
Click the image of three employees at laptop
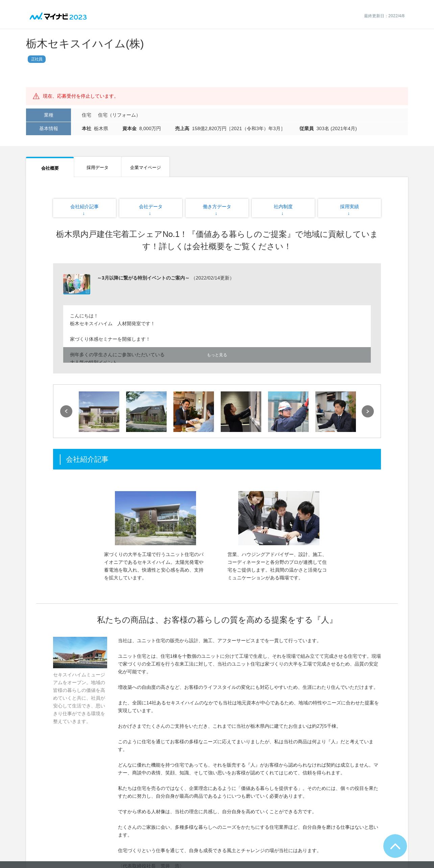coord(279,518)
